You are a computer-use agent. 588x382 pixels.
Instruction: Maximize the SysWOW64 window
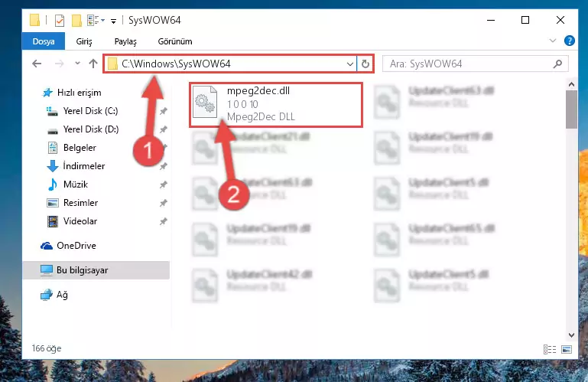click(525, 20)
